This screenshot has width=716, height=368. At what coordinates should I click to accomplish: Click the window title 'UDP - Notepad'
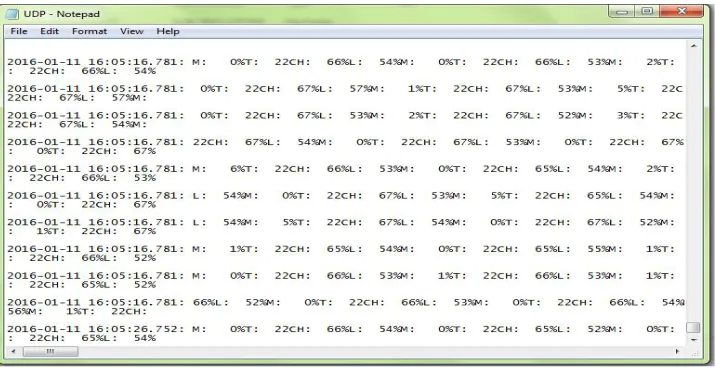[x=62, y=14]
